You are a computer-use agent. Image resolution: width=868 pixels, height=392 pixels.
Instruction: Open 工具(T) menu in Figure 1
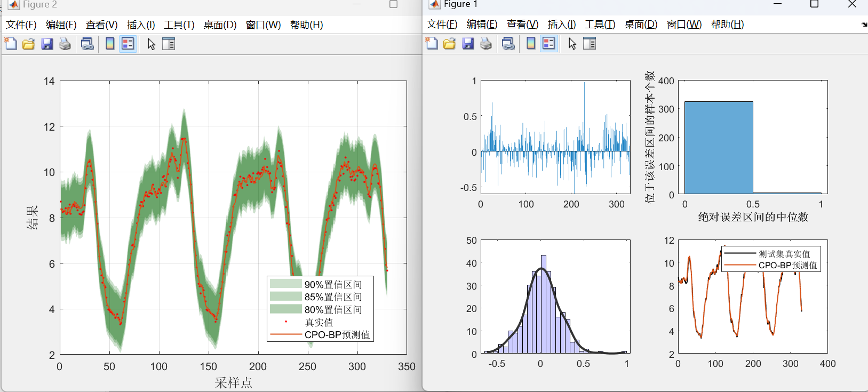(x=600, y=25)
